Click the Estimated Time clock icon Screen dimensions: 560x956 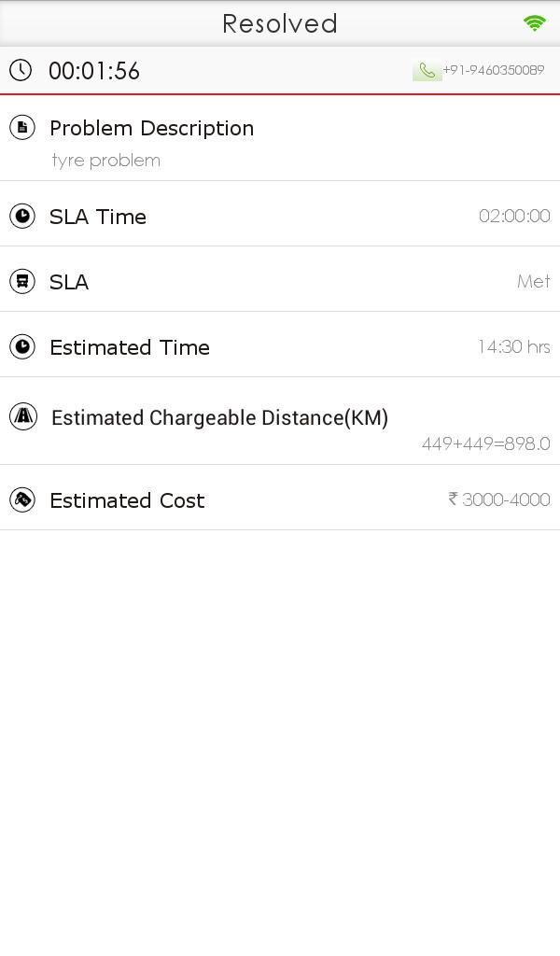22,347
